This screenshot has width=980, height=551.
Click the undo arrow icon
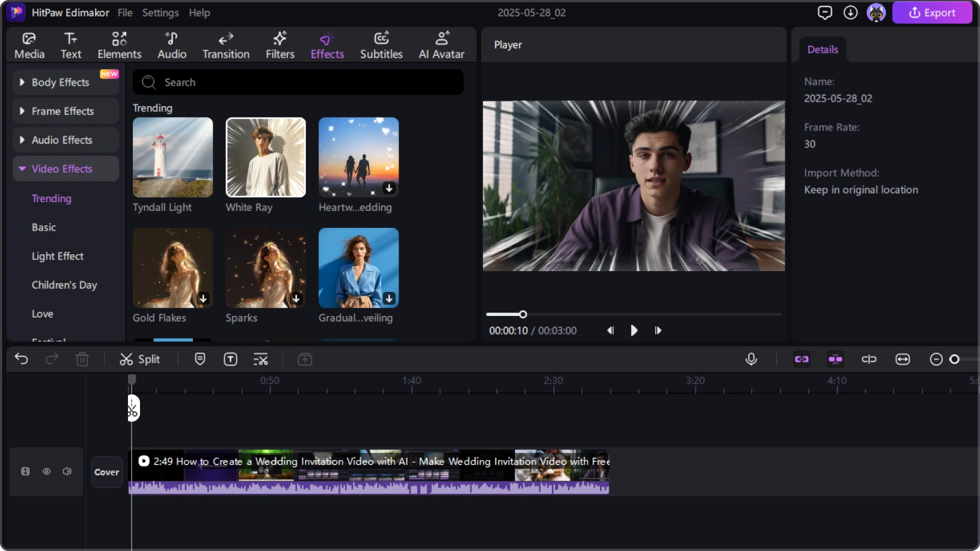click(x=21, y=359)
